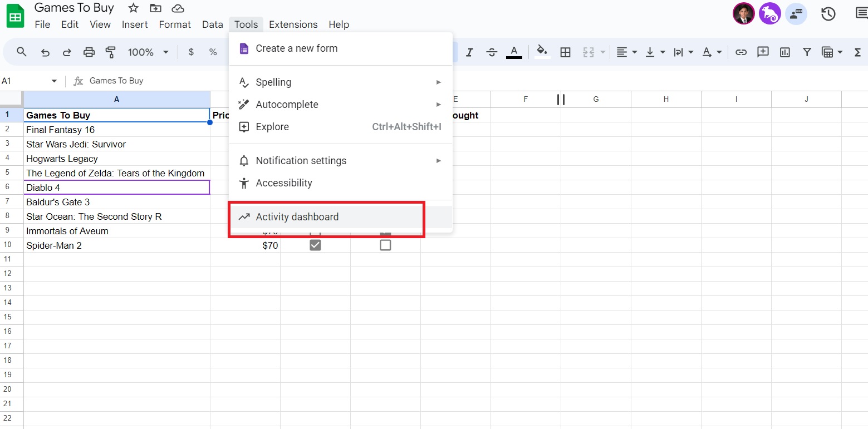Viewport: 868px width, 429px height.
Task: Apply strikethrough formatting
Action: 492,52
